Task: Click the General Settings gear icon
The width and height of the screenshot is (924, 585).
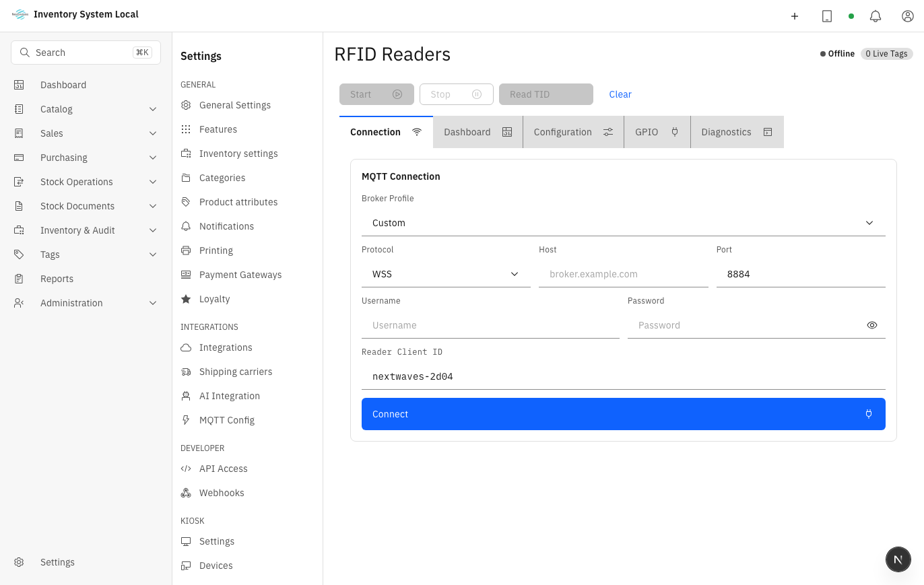Action: click(186, 105)
